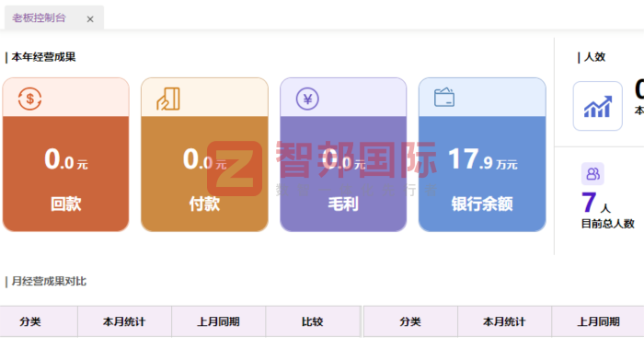The width and height of the screenshot is (644, 338).
Task: Click the 人效 section heading
Action: [594, 57]
